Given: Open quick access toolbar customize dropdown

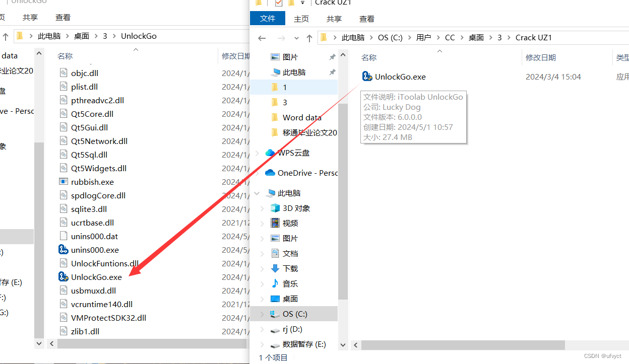Looking at the screenshot, I should [302, 3].
